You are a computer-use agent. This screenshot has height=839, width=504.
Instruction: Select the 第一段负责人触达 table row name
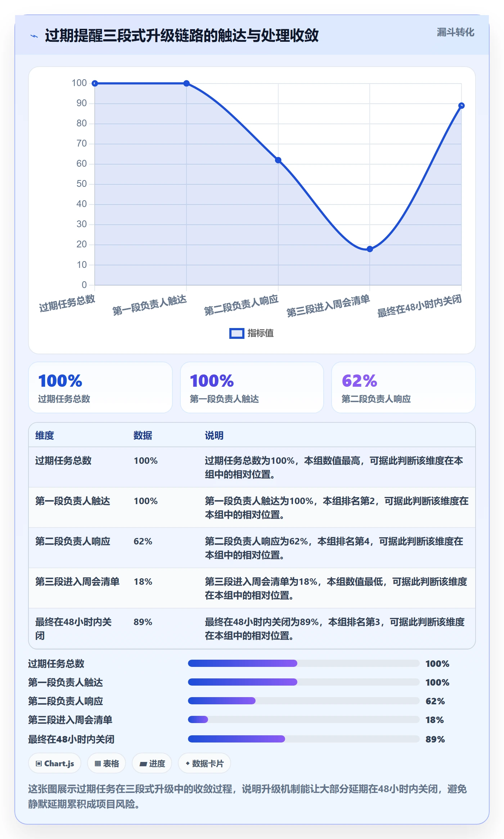point(73,501)
